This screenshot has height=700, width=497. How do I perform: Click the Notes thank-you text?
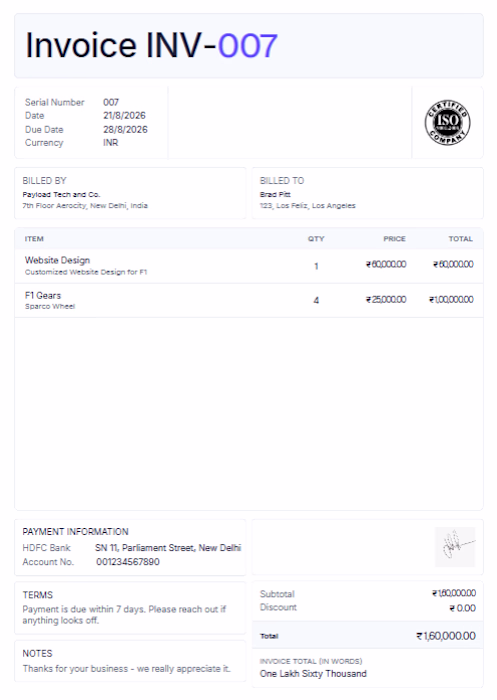[x=126, y=669]
